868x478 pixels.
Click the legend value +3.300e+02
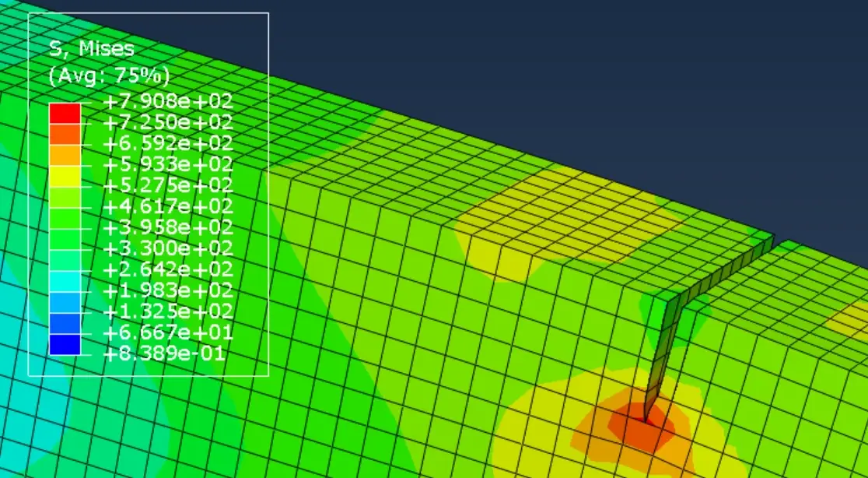tap(168, 248)
